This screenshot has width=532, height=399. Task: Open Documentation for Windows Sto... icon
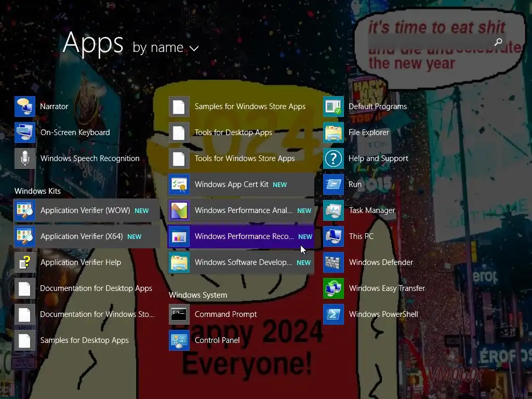point(25,314)
